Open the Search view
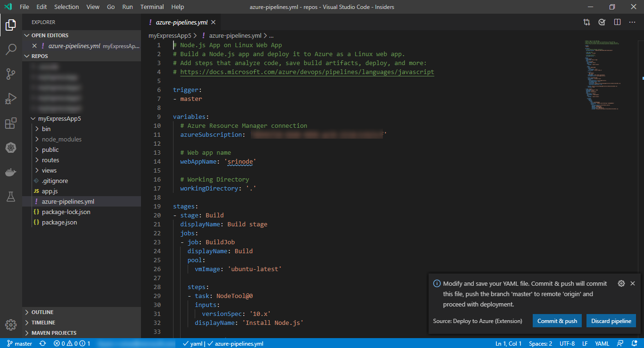This screenshot has height=348, width=644. (10, 49)
